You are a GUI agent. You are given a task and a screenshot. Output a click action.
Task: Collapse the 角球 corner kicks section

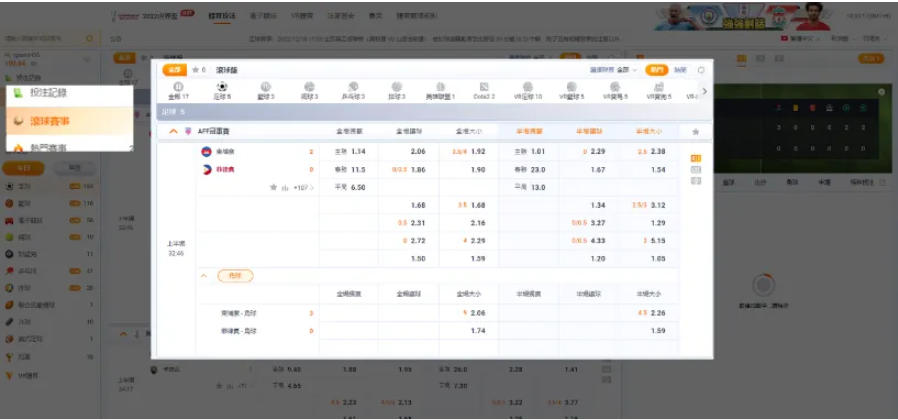(x=204, y=276)
